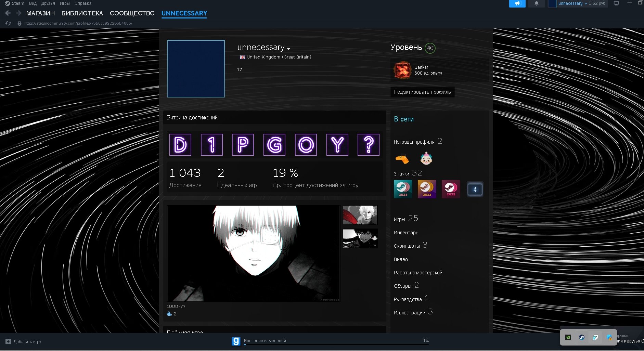Open the notifications bell
Screen dimensions: 644x351
coord(537,3)
